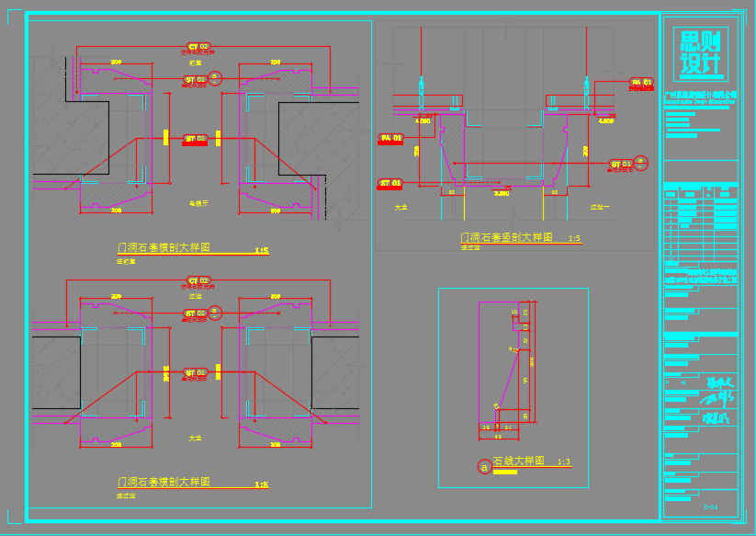Image resolution: width=756 pixels, height=536 pixels.
Task: Select the lower 门洞石套横剖大样图 title at sheet bottom
Action: (x=164, y=482)
